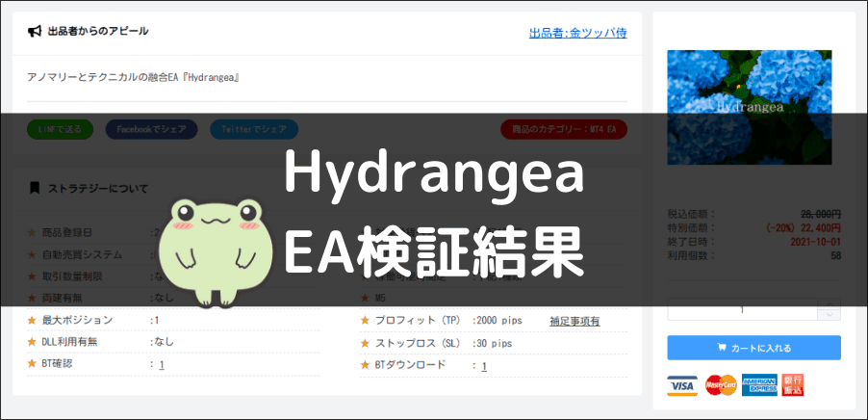Click star icon beside 最大ポジション
This screenshot has width=868, height=420.
[32, 320]
